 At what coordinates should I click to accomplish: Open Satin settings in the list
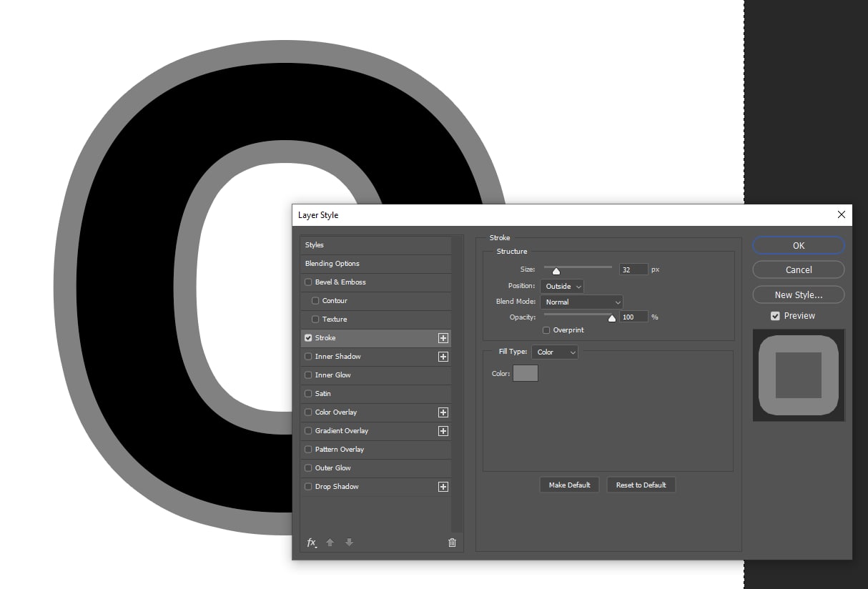(x=376, y=394)
